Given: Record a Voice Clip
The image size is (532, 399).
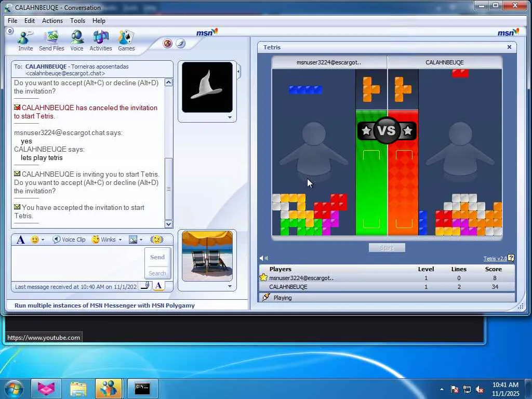Looking at the screenshot, I should [x=69, y=240].
